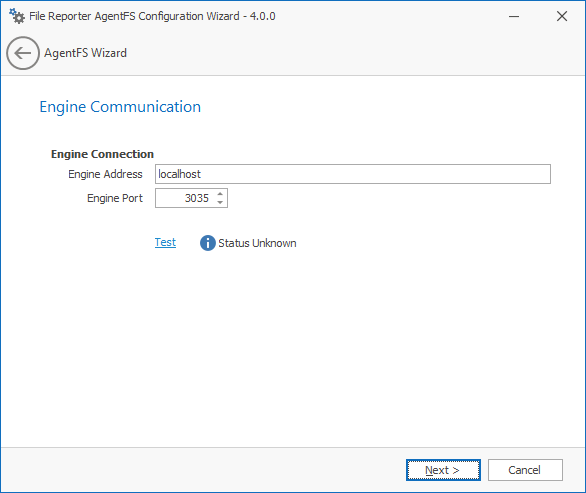
Task: Cancel the configuration wizard
Action: (525, 470)
